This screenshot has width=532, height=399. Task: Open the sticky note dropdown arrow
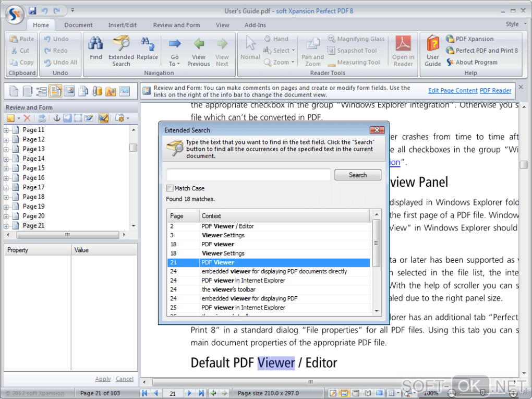(19, 118)
